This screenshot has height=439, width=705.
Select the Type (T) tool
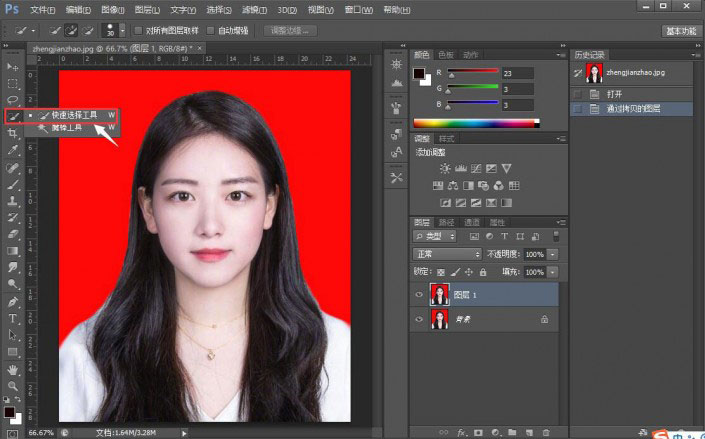tap(13, 319)
